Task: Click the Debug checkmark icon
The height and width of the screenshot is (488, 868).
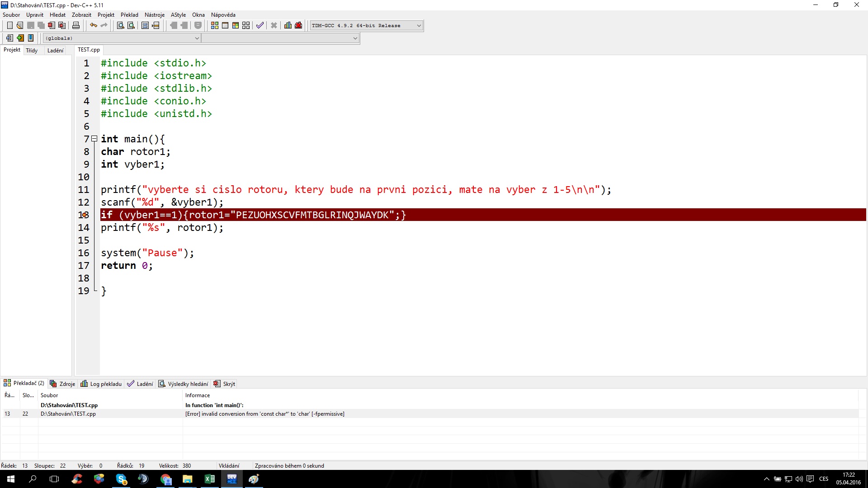Action: tap(259, 25)
